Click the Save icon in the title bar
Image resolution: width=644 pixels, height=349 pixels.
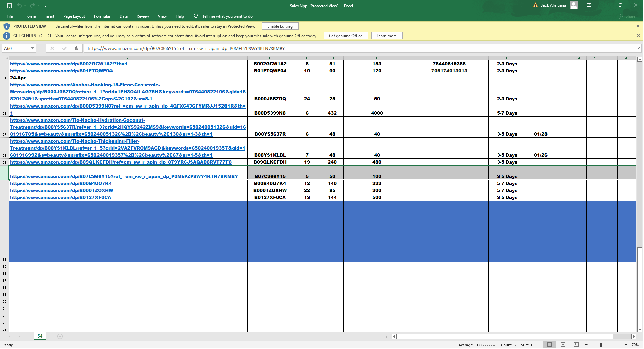tap(10, 5)
